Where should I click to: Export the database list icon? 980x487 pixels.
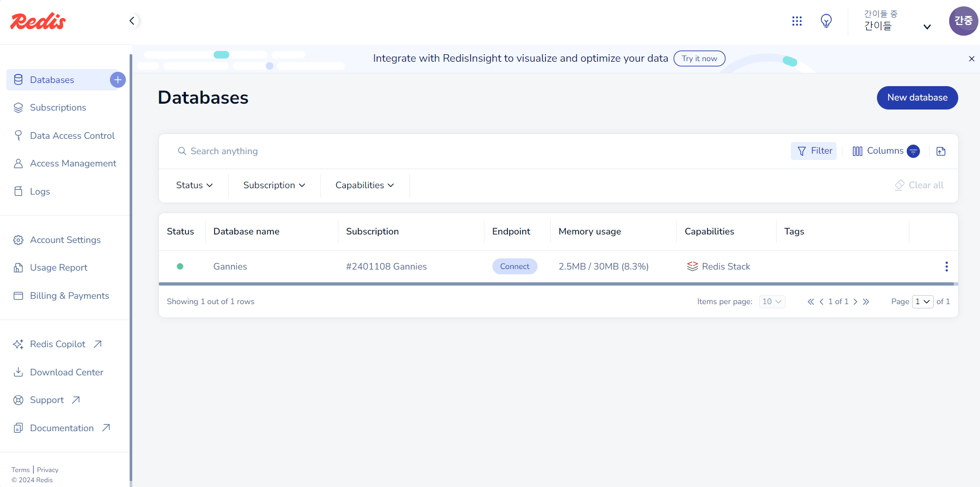pyautogui.click(x=941, y=152)
